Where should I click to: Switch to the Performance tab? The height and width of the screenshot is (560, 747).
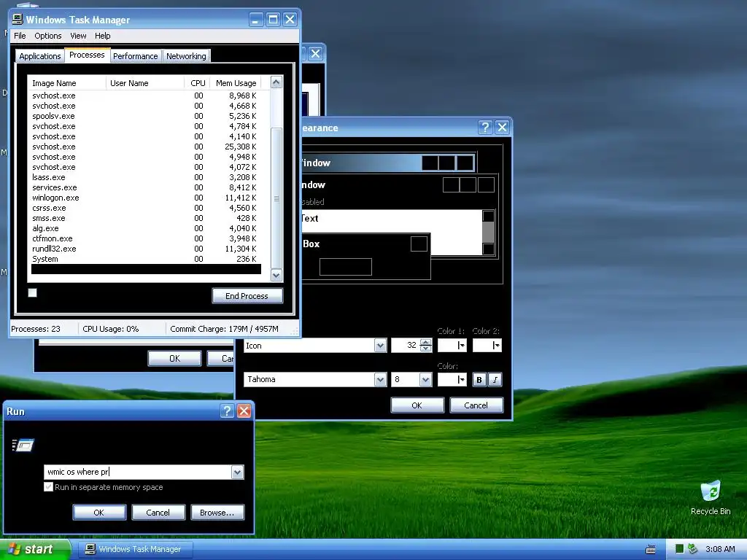pyautogui.click(x=135, y=56)
